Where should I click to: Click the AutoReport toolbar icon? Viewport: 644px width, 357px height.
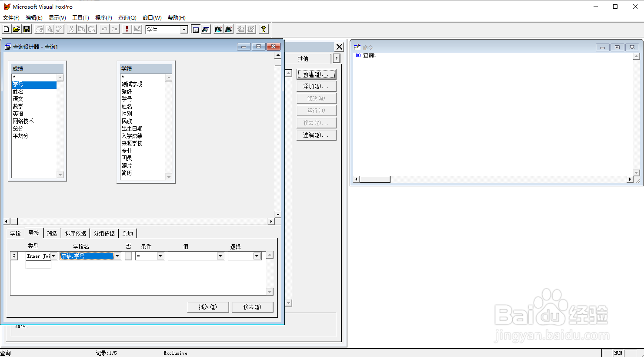(x=251, y=29)
